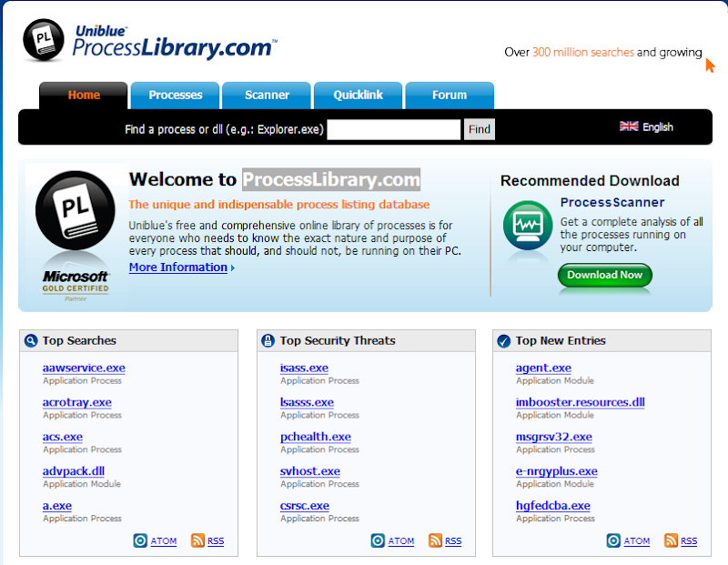Image resolution: width=728 pixels, height=565 pixels.
Task: Click ATOM feed icon under Top Security Threats
Action: click(378, 540)
